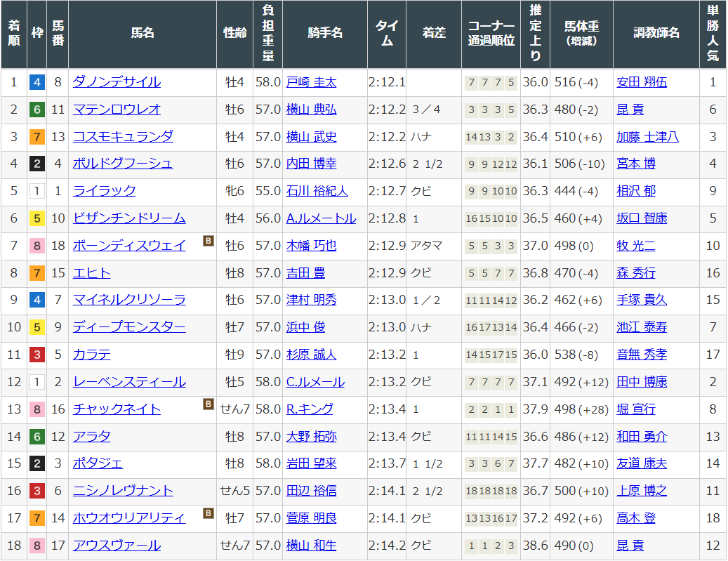
Task: Open jockey profile for 横山 武史
Action: (x=312, y=137)
